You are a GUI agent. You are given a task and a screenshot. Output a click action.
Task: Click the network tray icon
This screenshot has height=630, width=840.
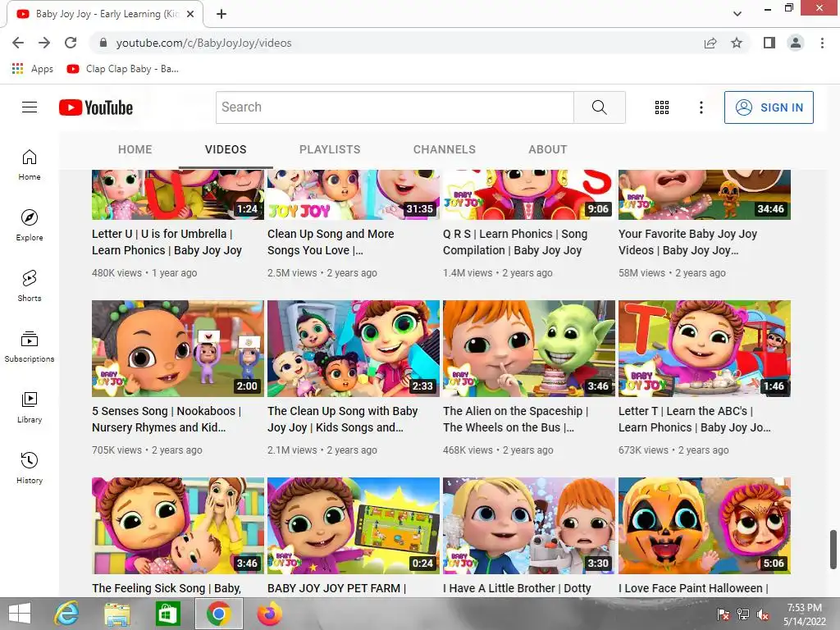[743, 614]
